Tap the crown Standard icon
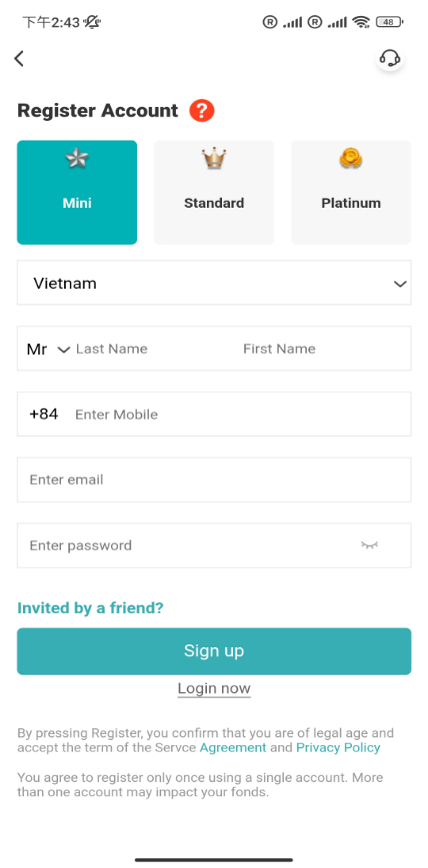The image size is (428, 868). coord(214,160)
